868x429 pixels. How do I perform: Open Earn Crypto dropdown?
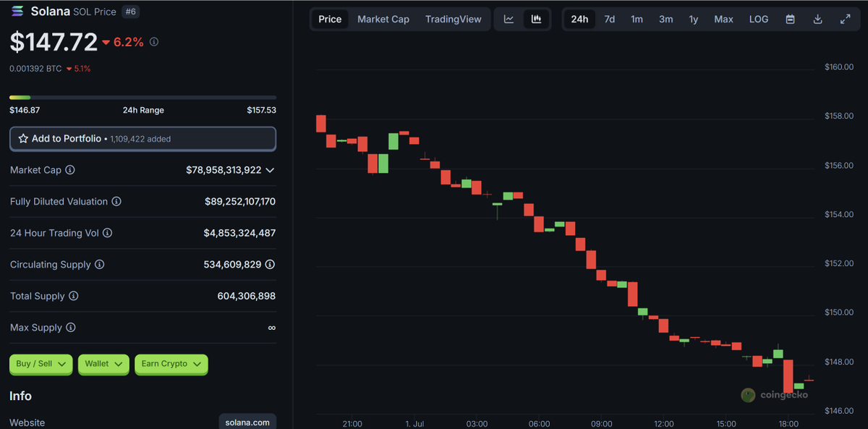[171, 364]
